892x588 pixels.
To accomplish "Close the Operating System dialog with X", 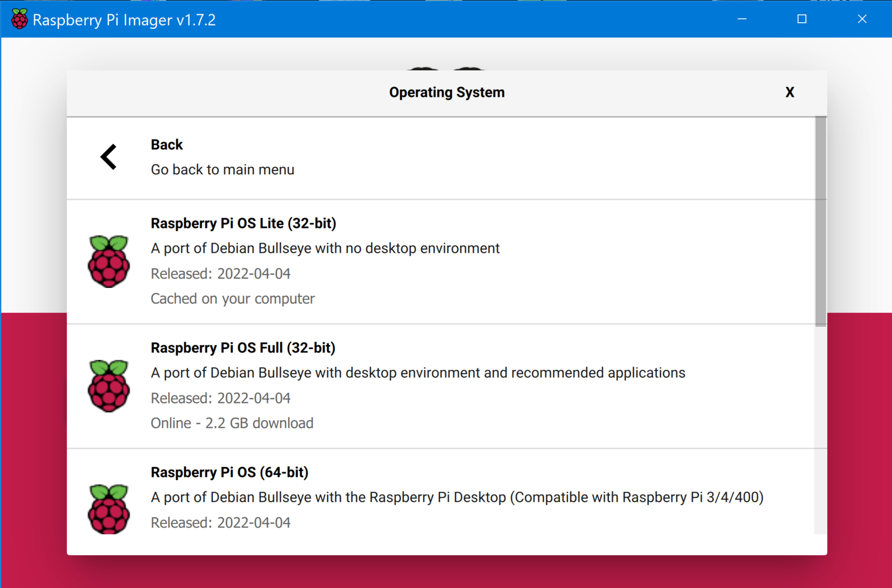I will (790, 93).
